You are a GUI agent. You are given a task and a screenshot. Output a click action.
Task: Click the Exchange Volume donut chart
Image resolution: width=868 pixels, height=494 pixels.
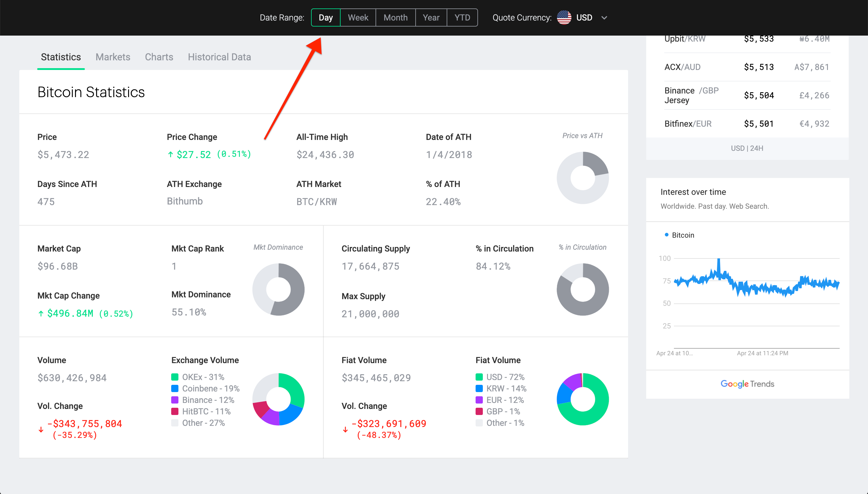click(x=278, y=399)
